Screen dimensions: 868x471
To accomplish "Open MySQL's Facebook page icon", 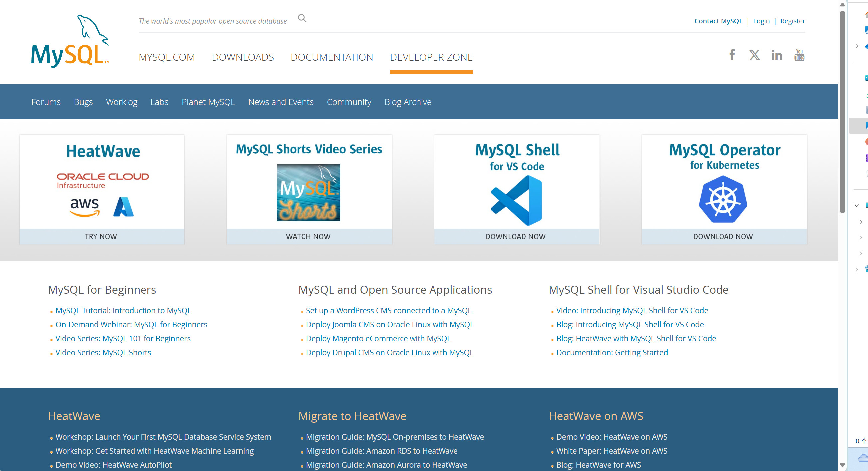I will (732, 55).
